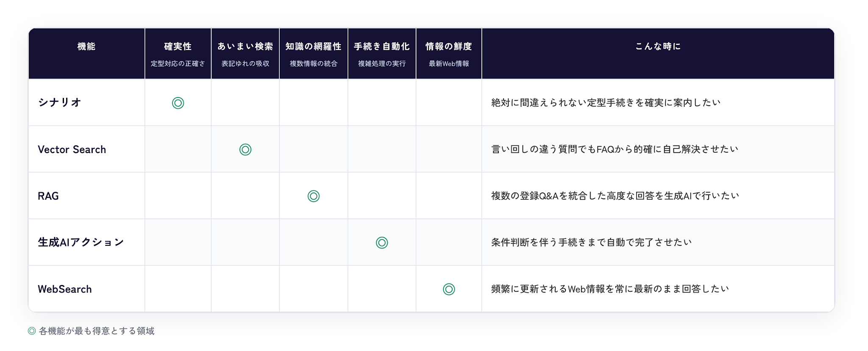Screen dimensions: 868x351
Task: Select the WebSearch row label
Action: pos(65,289)
